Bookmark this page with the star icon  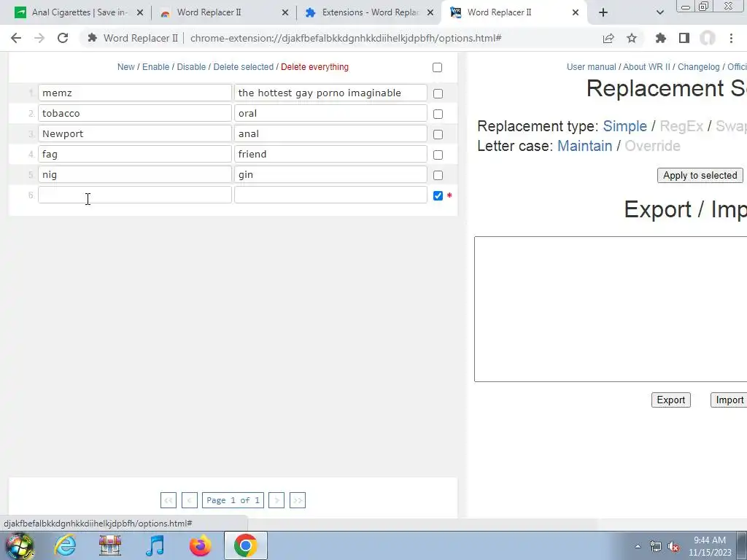click(x=632, y=38)
